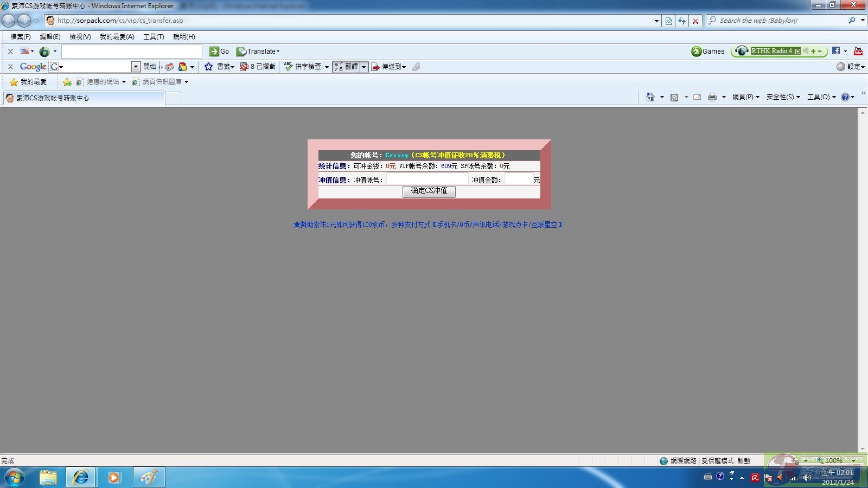Mute the RTHK Radio 4 player
The height and width of the screenshot is (488, 868).
(805, 51)
